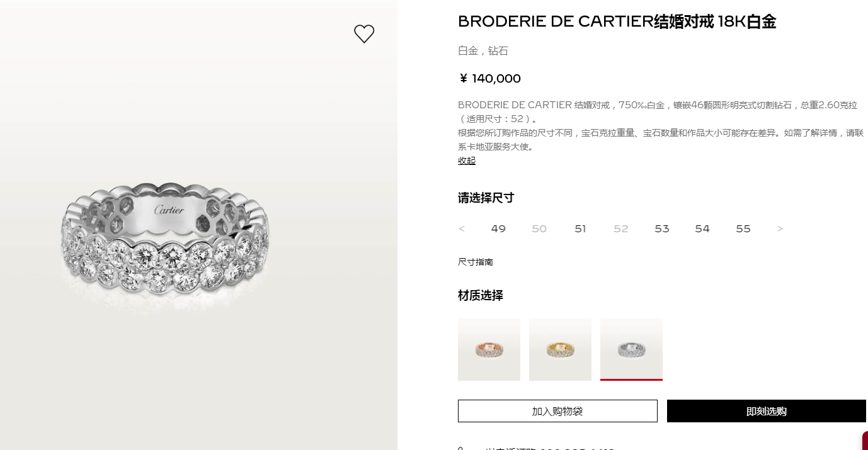
Task: Click 加入购物袋 add to bag button
Action: point(557,411)
